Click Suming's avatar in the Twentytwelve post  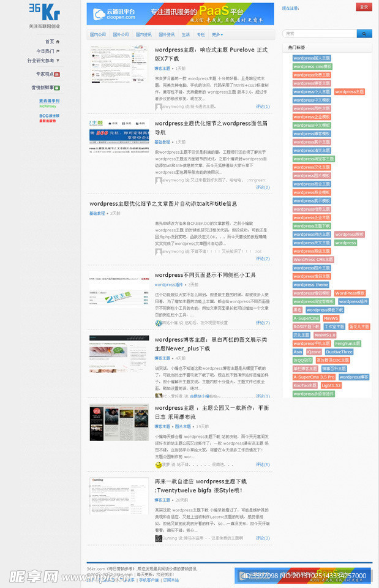158,538
